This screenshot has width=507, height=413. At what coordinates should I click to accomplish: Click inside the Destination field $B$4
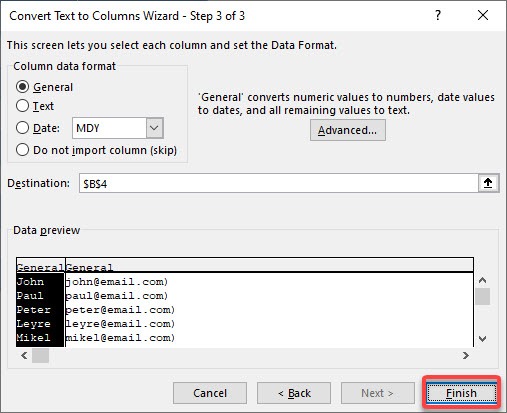coord(279,183)
